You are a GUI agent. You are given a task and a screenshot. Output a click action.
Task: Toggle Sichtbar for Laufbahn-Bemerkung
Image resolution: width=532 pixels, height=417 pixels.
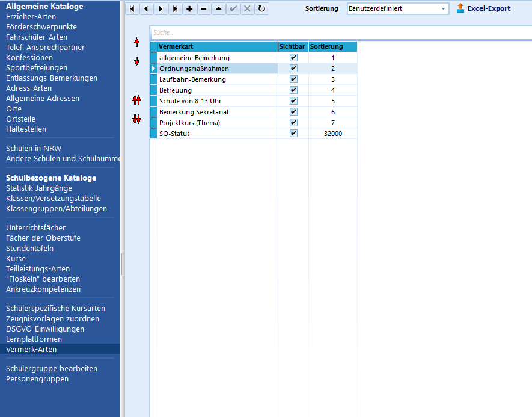click(x=293, y=79)
